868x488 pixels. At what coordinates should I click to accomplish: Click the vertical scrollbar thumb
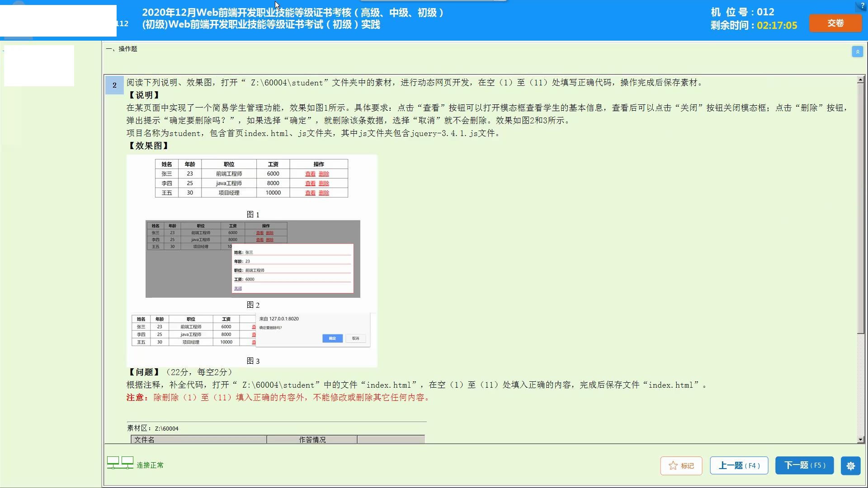pos(860,208)
